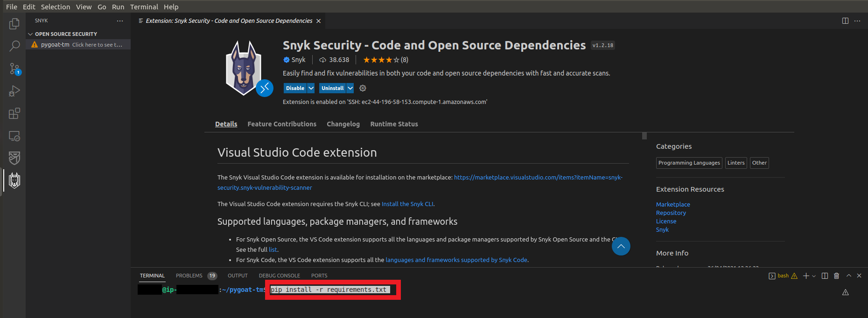Switch to the Details tab

226,124
